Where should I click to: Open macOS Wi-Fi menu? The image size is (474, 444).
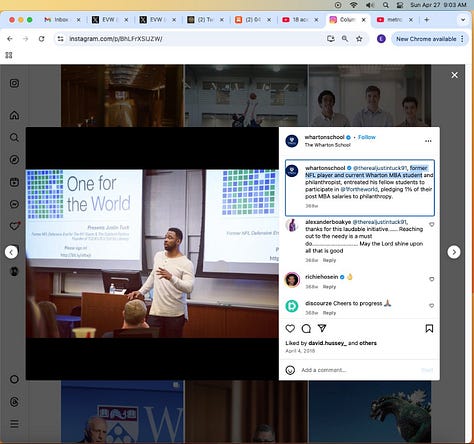click(354, 5)
